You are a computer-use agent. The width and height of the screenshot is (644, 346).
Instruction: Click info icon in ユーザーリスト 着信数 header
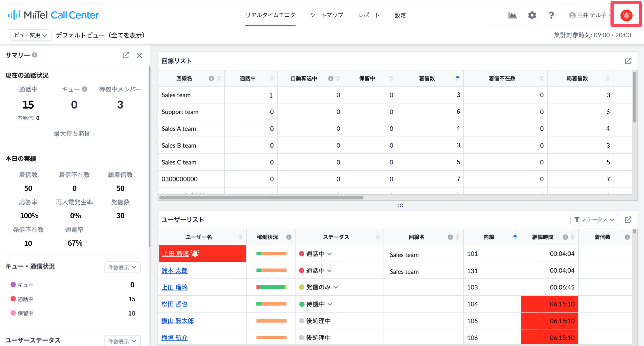(x=627, y=237)
